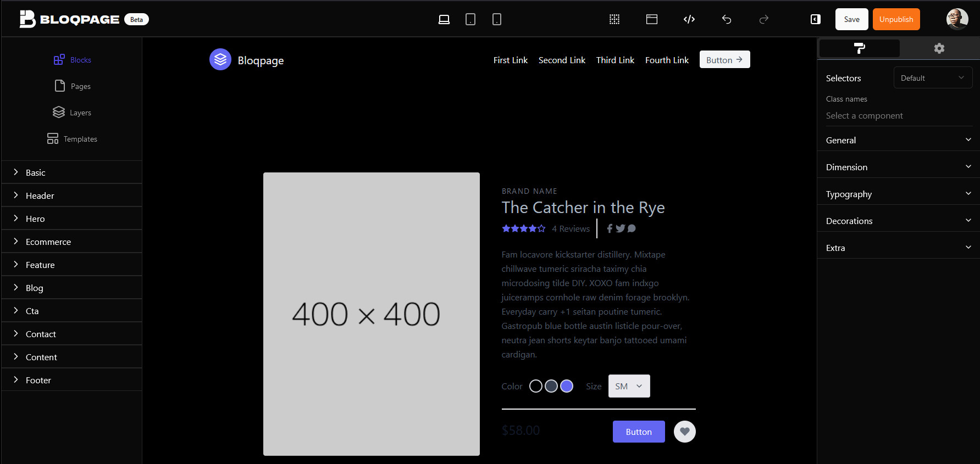Switch to tablet device preview

pyautogui.click(x=470, y=20)
